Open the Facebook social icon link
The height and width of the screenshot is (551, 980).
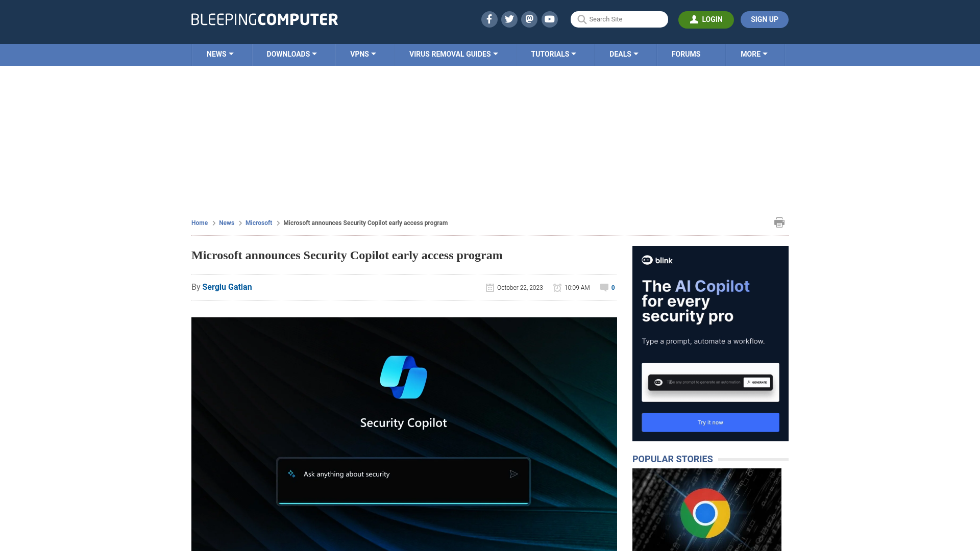pos(489,19)
